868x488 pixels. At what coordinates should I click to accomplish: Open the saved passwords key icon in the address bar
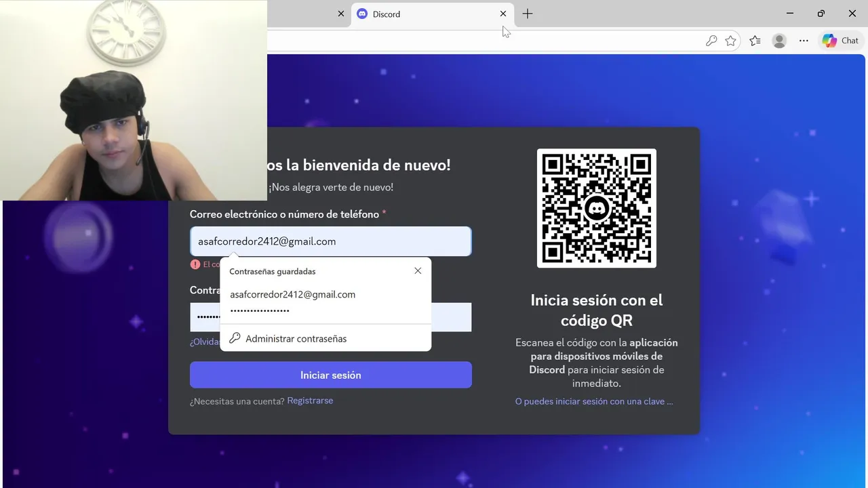click(711, 41)
